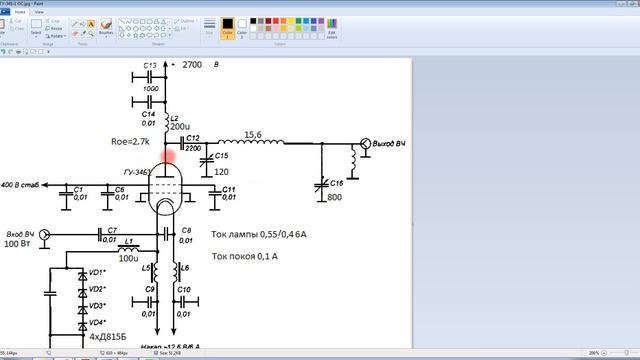640x360 pixels.
Task: Click the Zoom out minus button in status bar
Action: [604, 353]
